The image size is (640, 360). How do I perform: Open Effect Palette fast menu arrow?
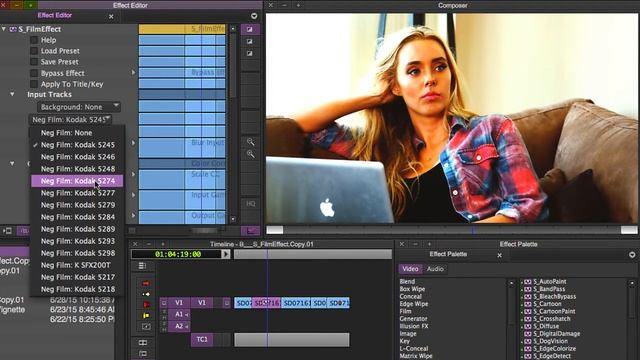point(632,255)
